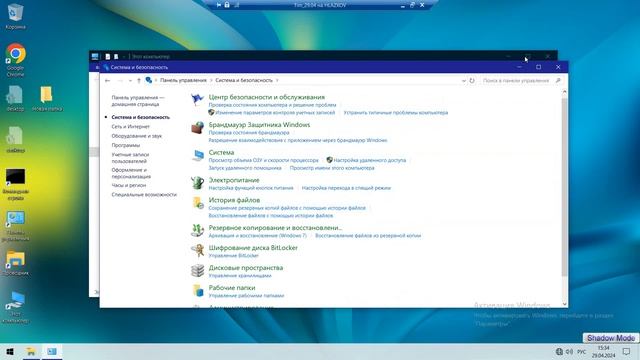Click the РУС language indicator
The image size is (640, 360).
click(x=582, y=352)
